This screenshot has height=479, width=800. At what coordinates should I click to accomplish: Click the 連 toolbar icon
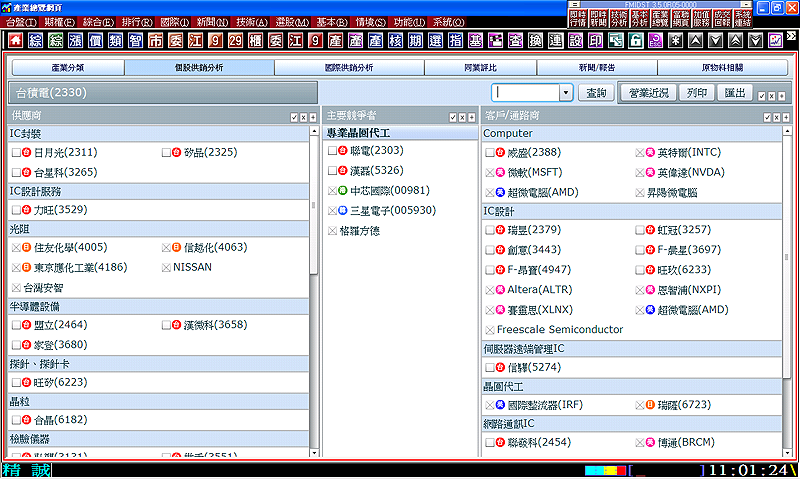coord(555,40)
